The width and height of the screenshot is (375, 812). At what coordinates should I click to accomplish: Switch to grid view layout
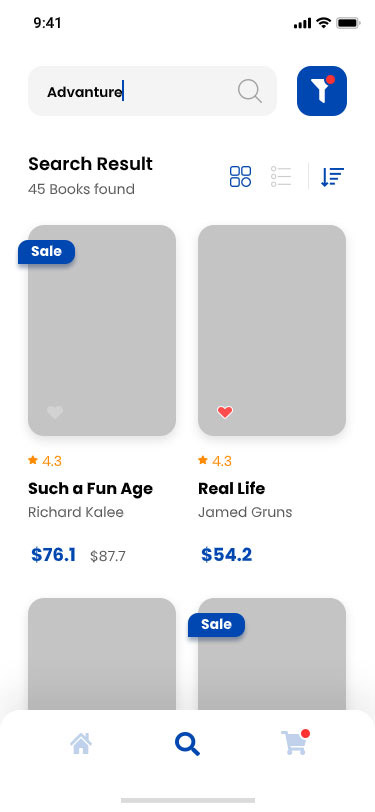coord(240,177)
